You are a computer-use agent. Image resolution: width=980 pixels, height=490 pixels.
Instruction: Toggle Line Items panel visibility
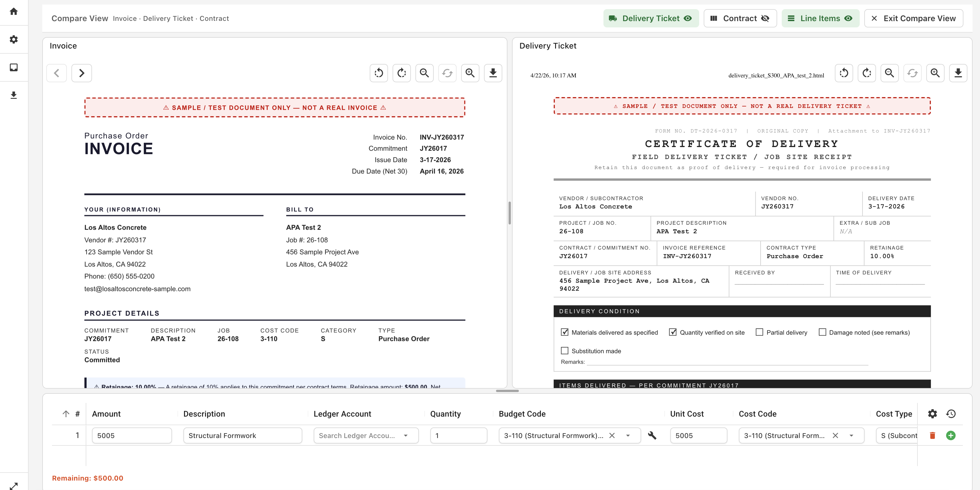pos(820,18)
